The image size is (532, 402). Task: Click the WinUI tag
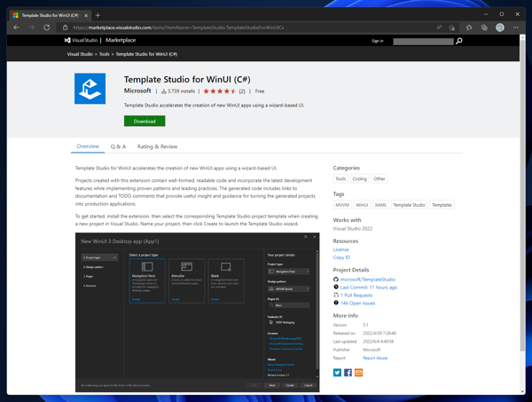pyautogui.click(x=362, y=205)
